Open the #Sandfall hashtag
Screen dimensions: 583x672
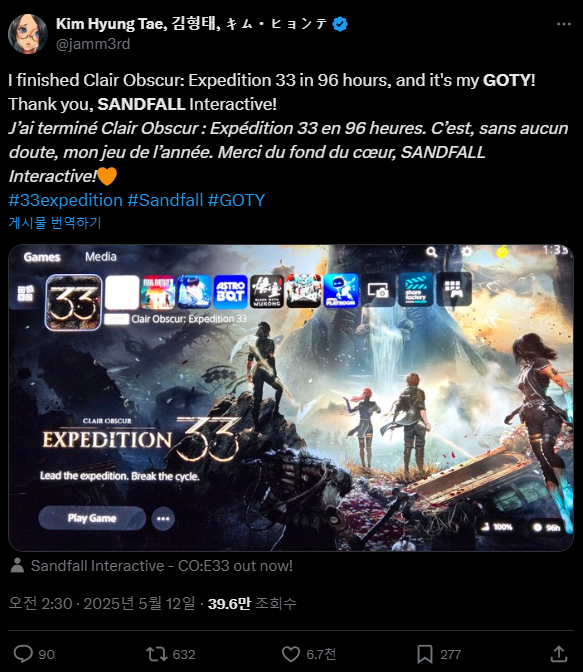coord(165,200)
